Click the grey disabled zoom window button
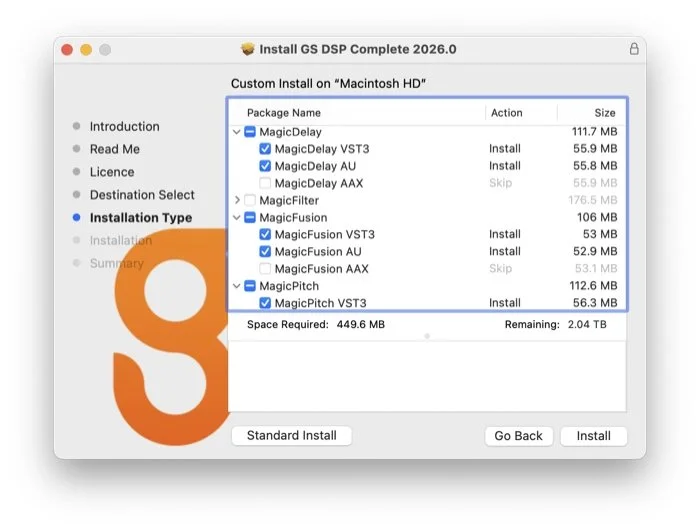The image size is (700, 530). coord(105,50)
